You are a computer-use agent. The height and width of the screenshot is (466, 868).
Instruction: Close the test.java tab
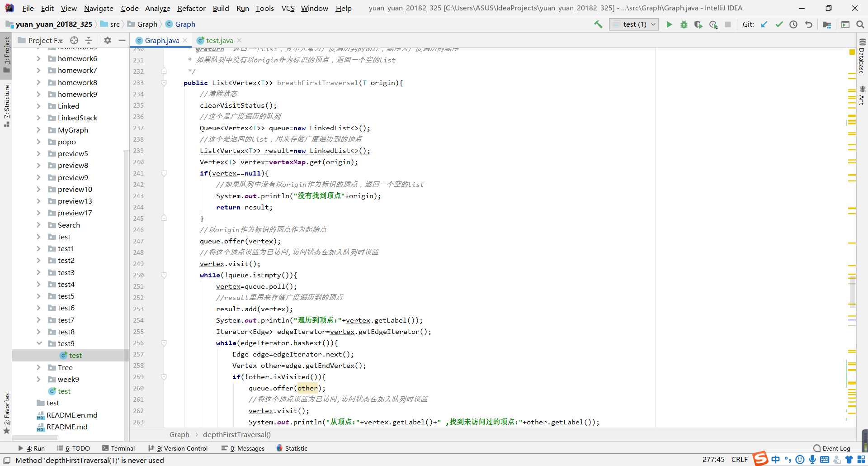[239, 40]
